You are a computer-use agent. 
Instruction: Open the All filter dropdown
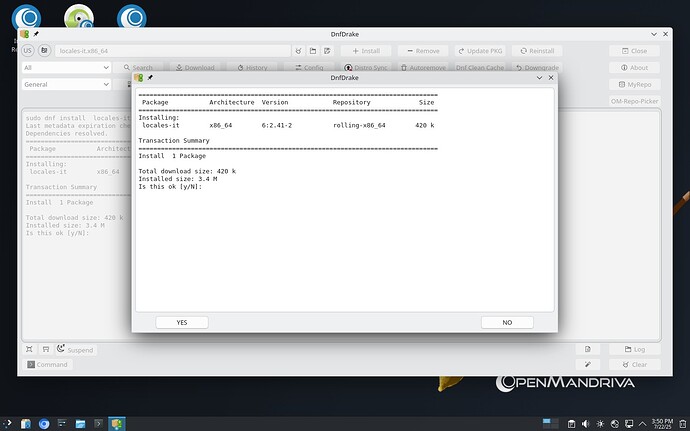(x=66, y=67)
